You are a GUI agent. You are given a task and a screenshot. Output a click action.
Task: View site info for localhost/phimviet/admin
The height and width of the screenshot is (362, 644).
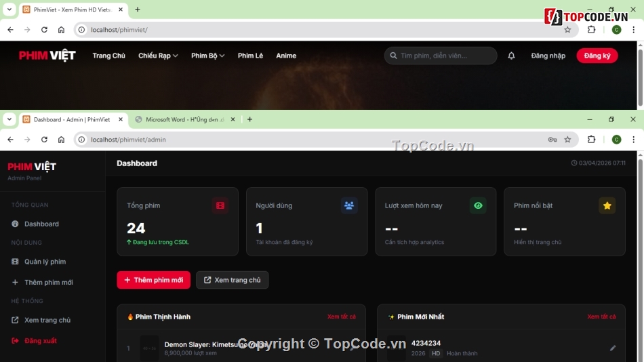pyautogui.click(x=82, y=140)
